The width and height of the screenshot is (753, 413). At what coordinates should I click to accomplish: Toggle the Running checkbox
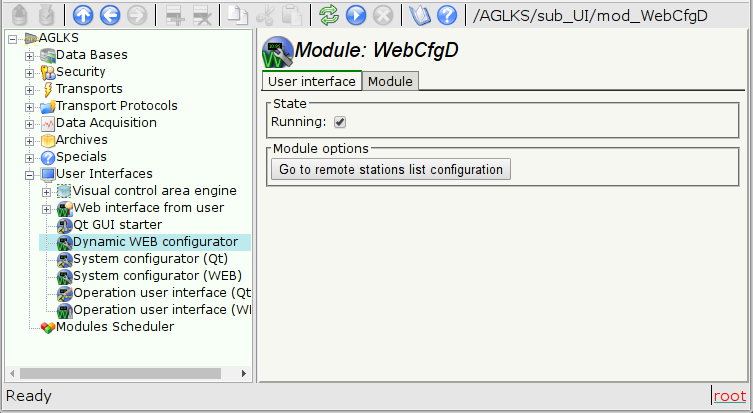point(340,122)
